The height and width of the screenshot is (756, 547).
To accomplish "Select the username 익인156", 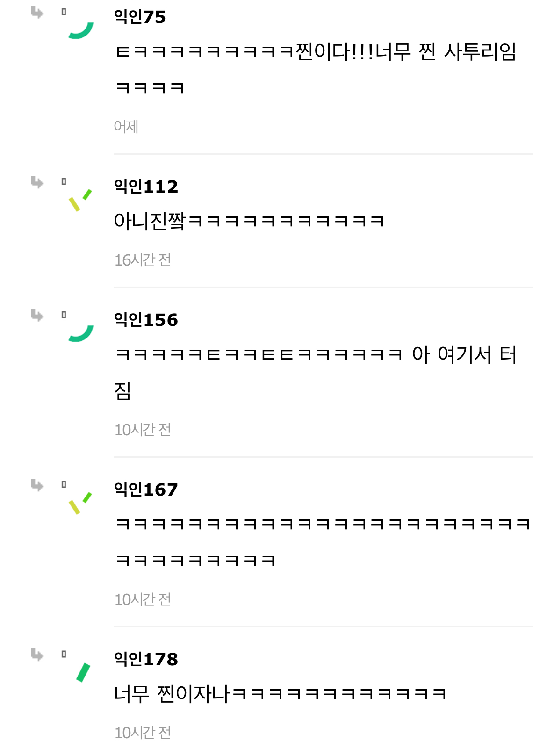I will pos(146,320).
